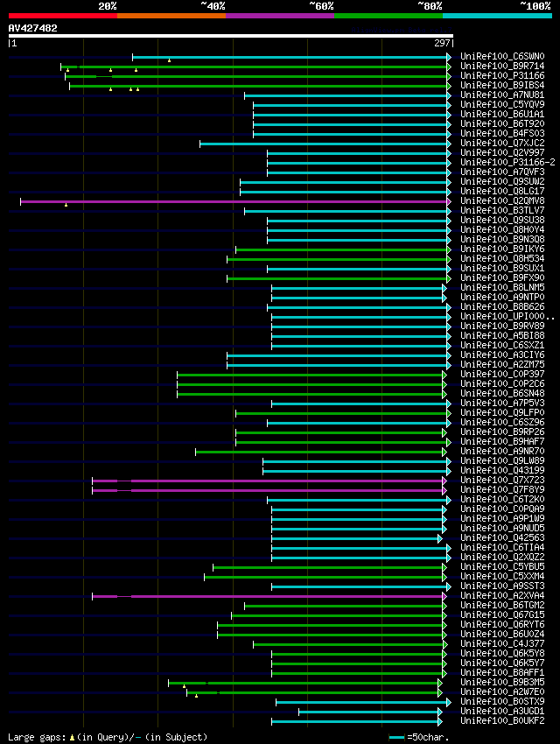
Task: Select the white AV427482 query bar
Action: click(x=231, y=36)
